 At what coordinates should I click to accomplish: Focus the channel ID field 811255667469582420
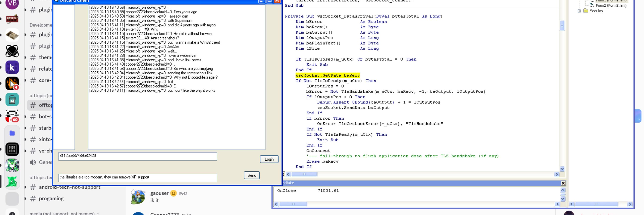138,156
